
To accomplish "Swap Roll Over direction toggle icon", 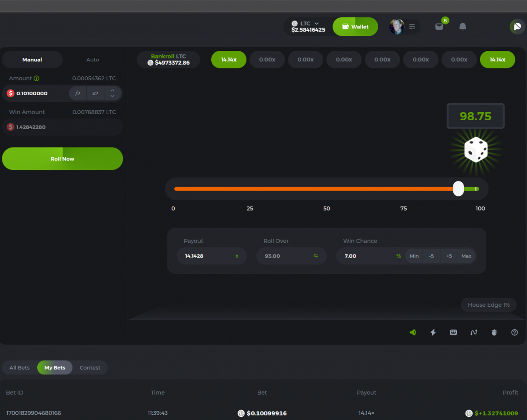I will click(315, 256).
